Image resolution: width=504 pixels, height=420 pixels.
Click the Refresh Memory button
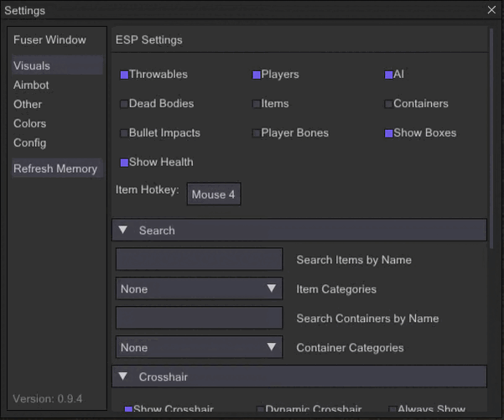[55, 169]
